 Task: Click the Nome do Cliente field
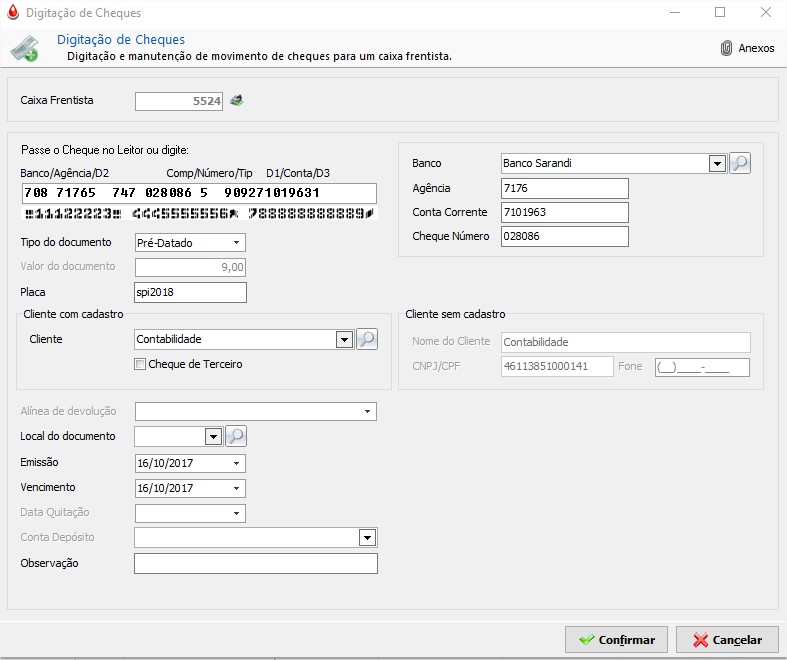(626, 342)
